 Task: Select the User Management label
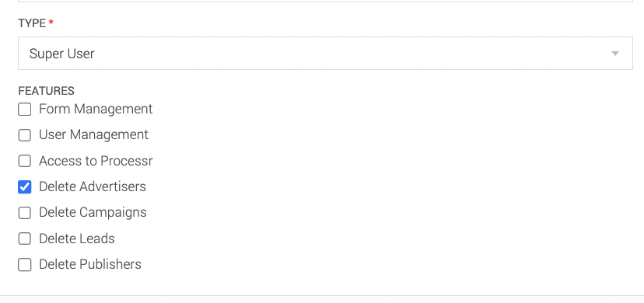93,135
